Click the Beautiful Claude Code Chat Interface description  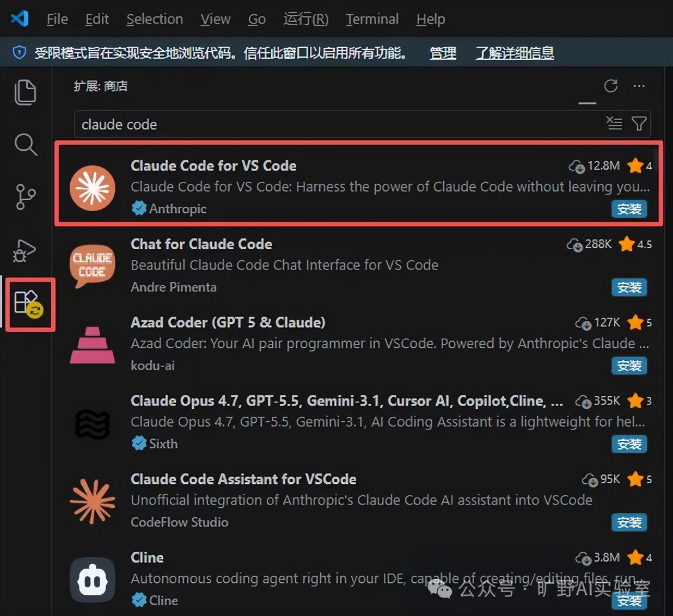pyautogui.click(x=284, y=265)
